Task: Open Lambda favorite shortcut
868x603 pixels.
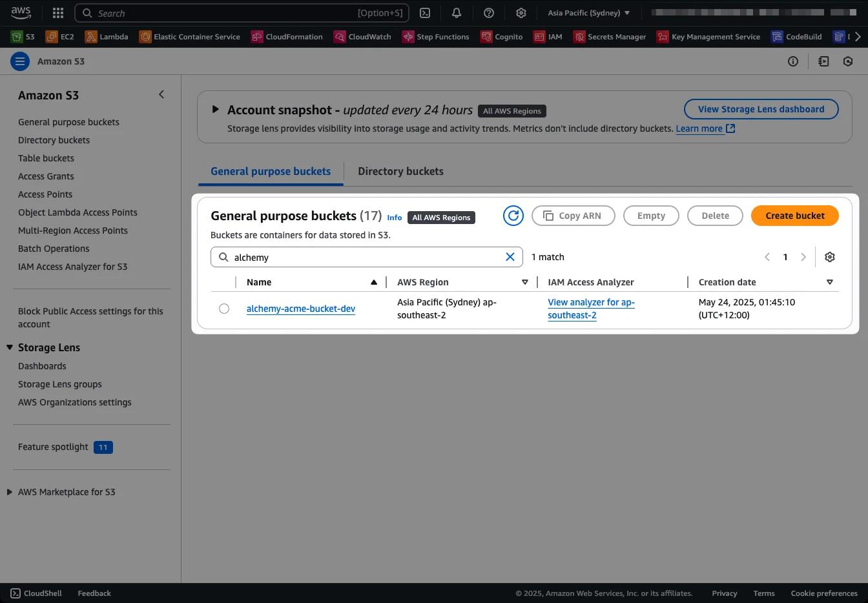Action: 107,37
